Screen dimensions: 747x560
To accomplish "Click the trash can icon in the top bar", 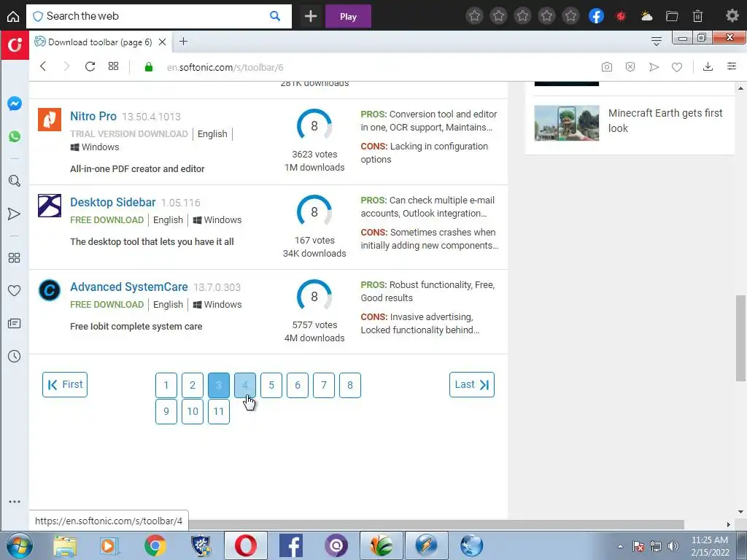I will [697, 16].
